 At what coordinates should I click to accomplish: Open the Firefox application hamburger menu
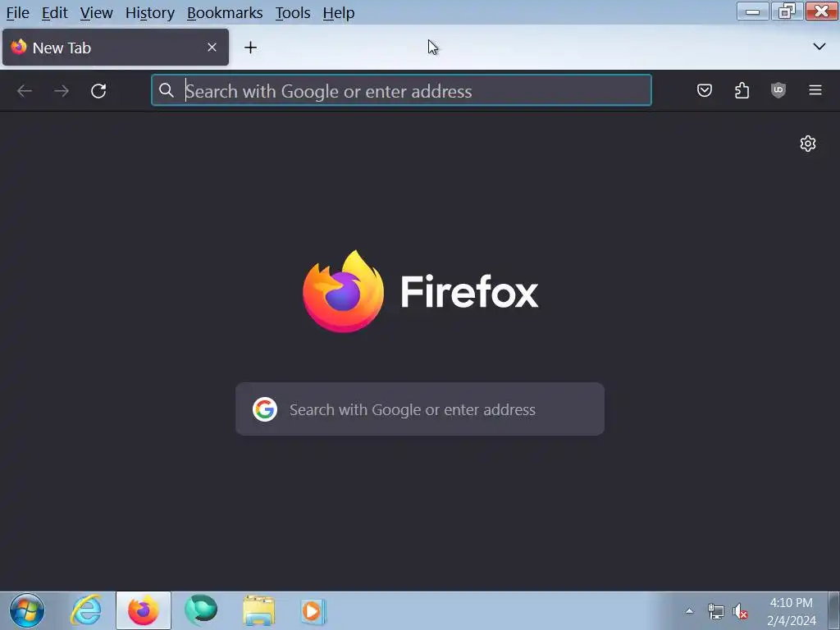click(815, 90)
